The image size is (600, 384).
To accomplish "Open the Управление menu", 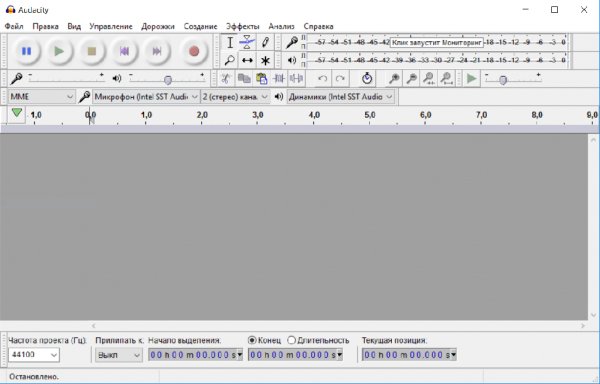I will click(x=111, y=26).
